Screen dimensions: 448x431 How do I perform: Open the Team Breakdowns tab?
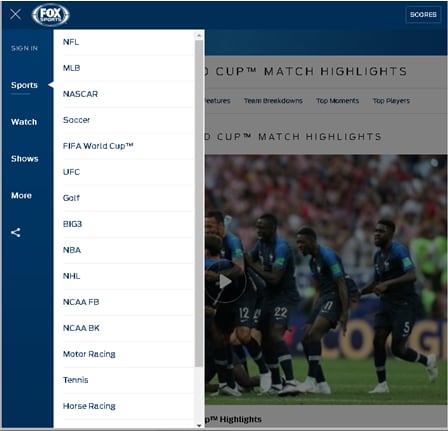pos(273,101)
